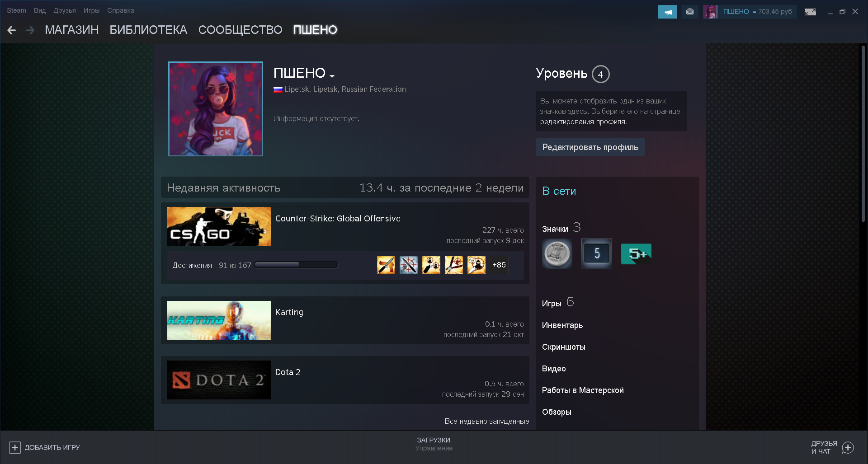Image resolution: width=868 pixels, height=464 pixels.
Task: Open the Друзья menu
Action: (x=65, y=10)
